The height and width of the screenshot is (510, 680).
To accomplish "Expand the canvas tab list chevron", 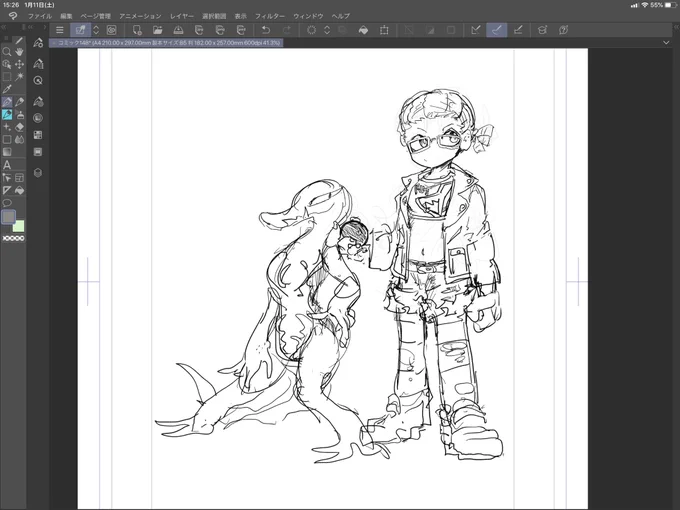I will pyautogui.click(x=666, y=42).
